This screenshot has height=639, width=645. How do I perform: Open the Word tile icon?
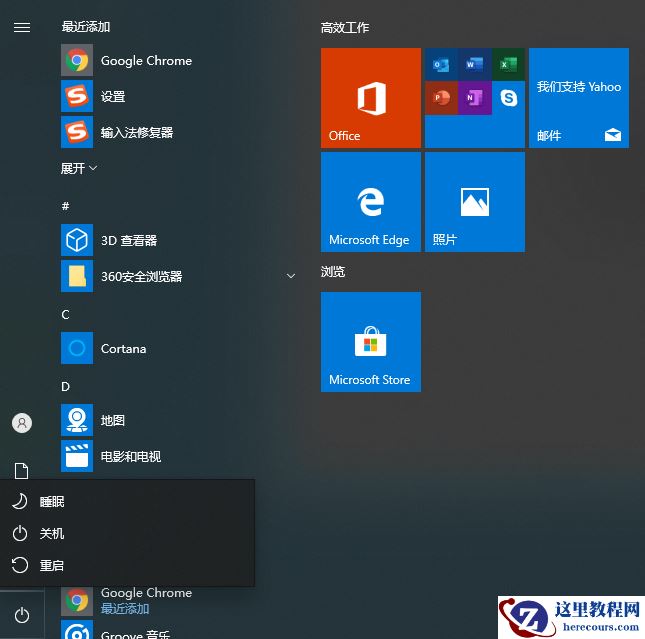(x=474, y=65)
